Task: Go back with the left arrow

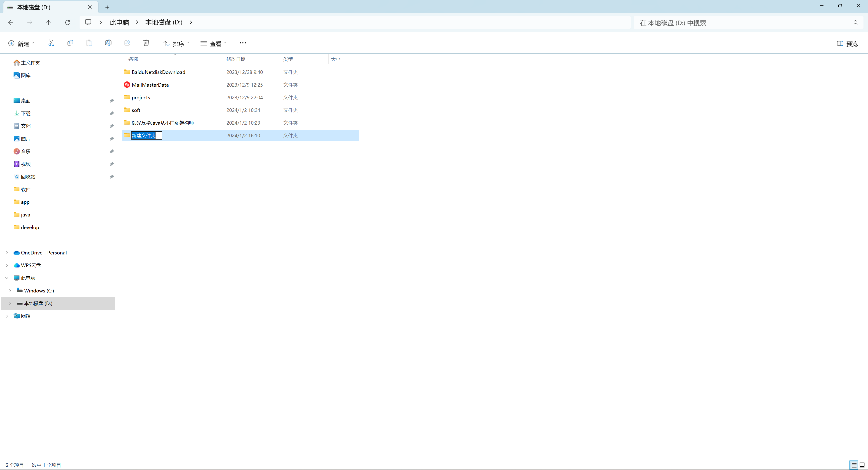Action: (x=11, y=22)
